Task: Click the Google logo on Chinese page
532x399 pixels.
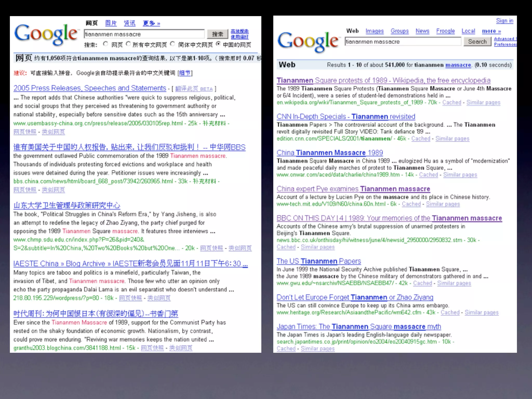Action: tap(46, 34)
